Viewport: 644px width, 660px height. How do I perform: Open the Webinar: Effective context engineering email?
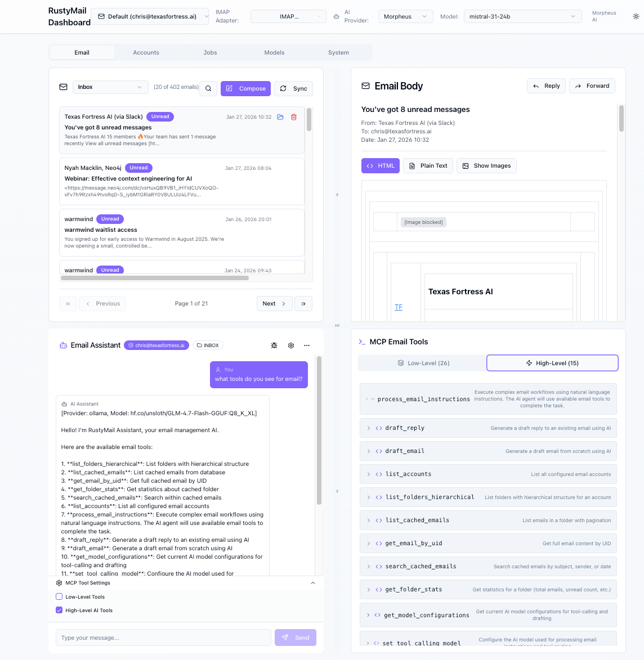(181, 181)
